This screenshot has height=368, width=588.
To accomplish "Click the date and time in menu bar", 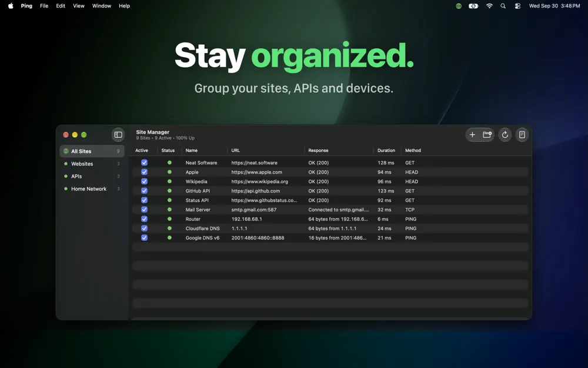I will tap(554, 6).
